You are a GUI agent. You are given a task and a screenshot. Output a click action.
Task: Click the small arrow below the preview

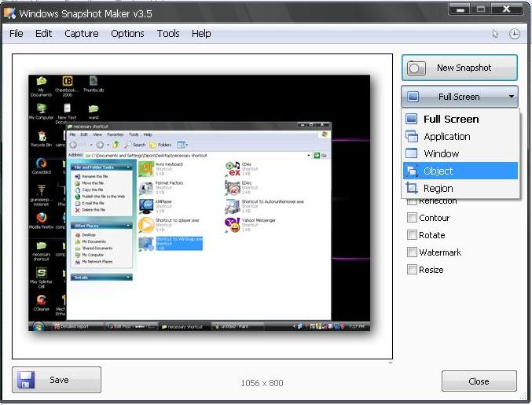point(391,363)
